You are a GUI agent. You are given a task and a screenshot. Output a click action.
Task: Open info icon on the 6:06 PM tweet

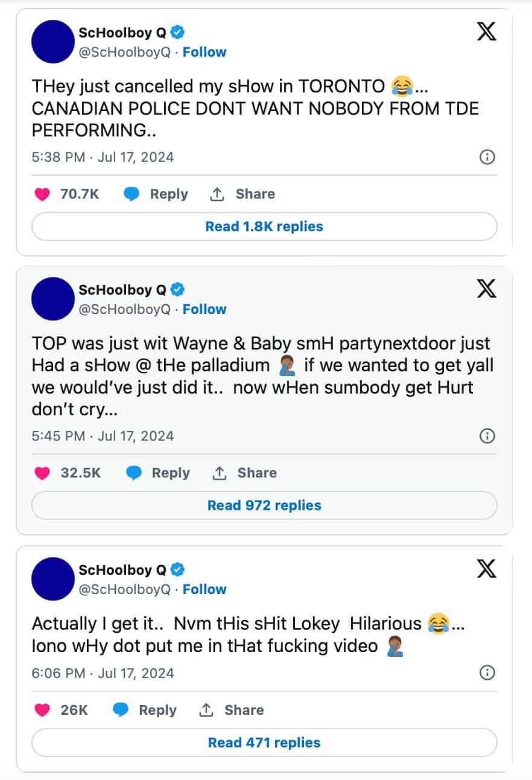coord(487,673)
